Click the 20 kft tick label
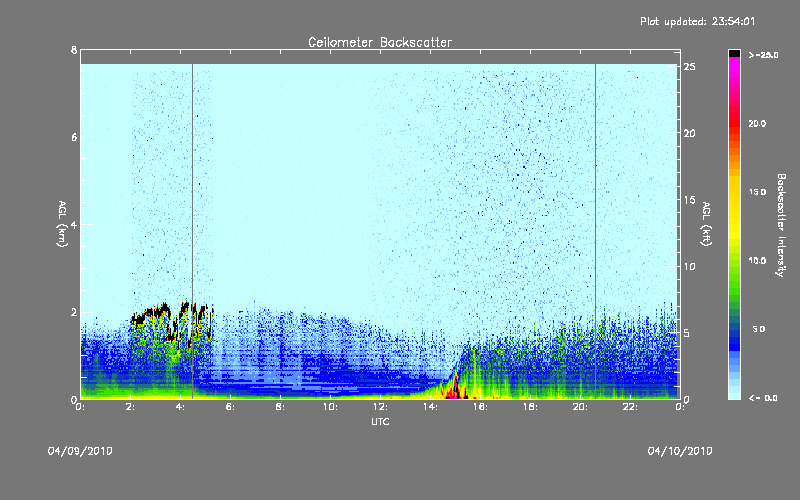This screenshot has height=500, width=800. click(689, 133)
